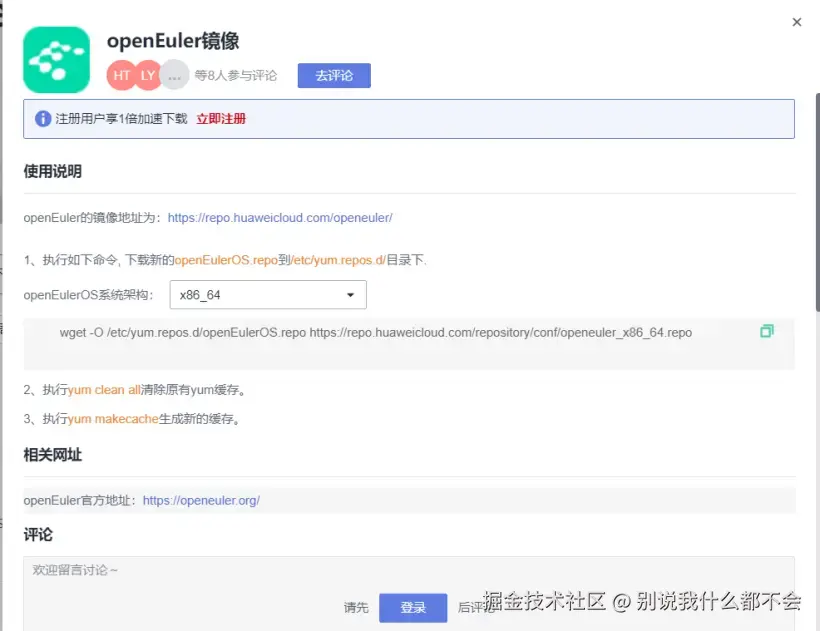The image size is (820, 631).
Task: Click the blue info icon in the notice banner
Action: click(43, 119)
